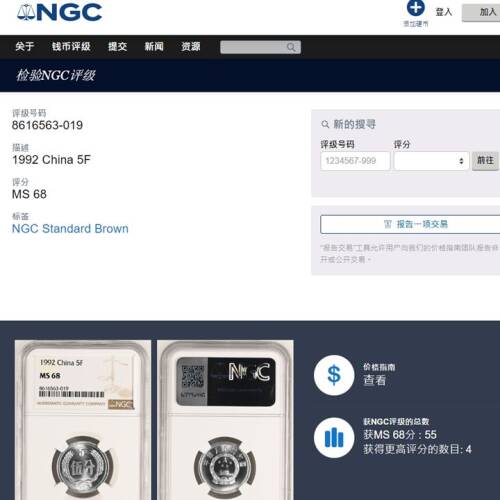Image resolution: width=500 pixels, height=500 pixels.
Task: Open the NGC Standard Brown link
Action: click(70, 229)
